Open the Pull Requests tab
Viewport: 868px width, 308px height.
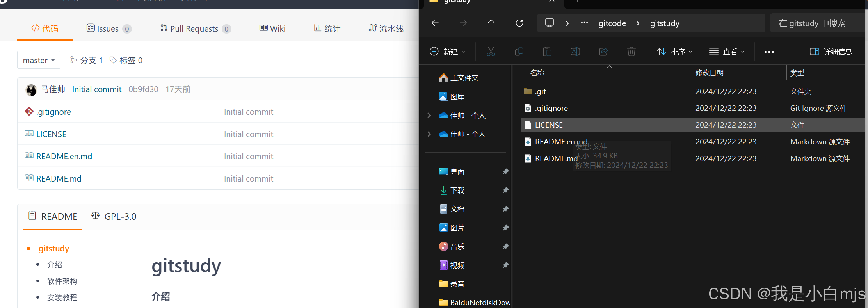[196, 28]
